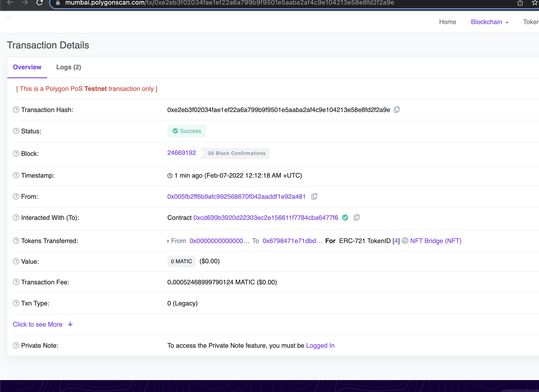Screen dimensions: 539x392
Task: Click the 0 (Legacy) txn type text
Action: click(x=182, y=303)
